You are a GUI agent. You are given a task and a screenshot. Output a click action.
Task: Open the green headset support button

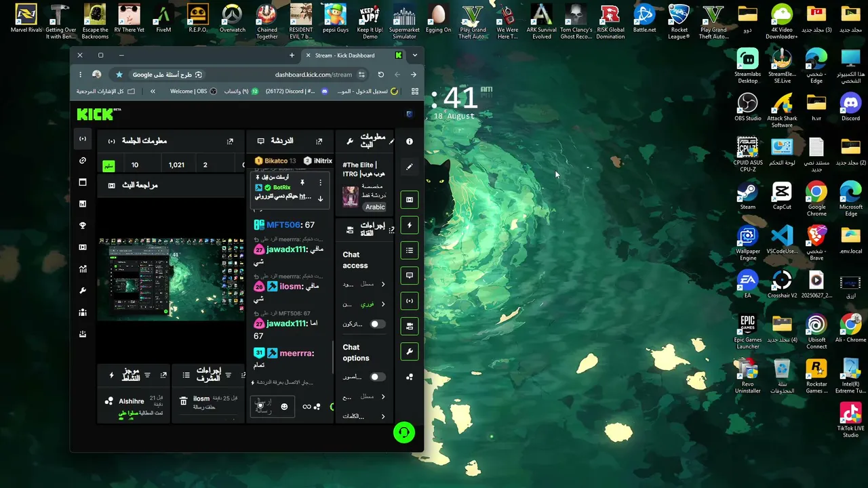tap(404, 432)
